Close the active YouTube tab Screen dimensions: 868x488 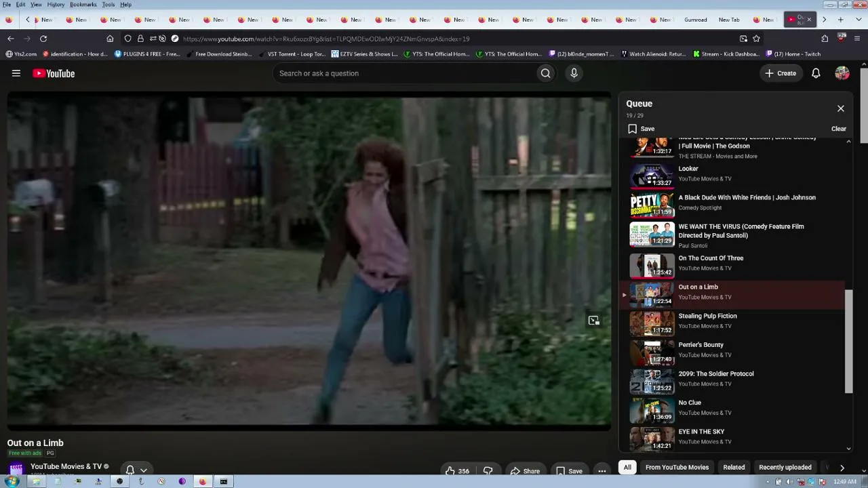point(809,20)
